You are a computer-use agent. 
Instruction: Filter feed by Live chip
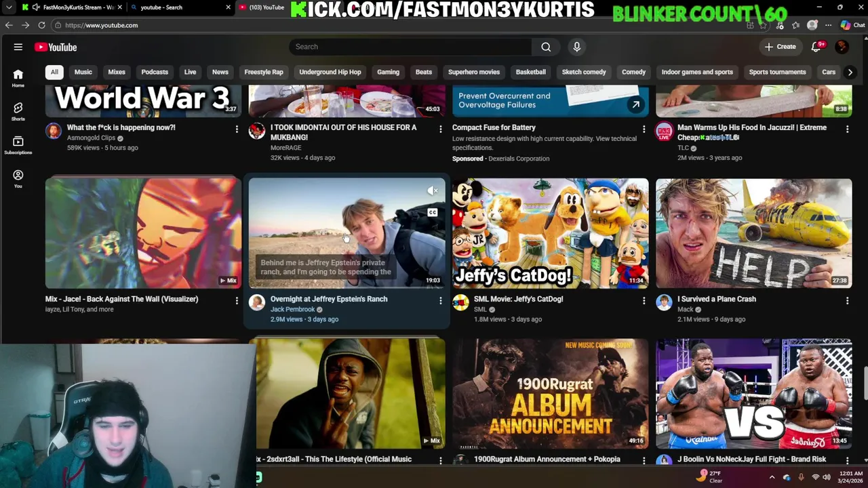pos(190,72)
